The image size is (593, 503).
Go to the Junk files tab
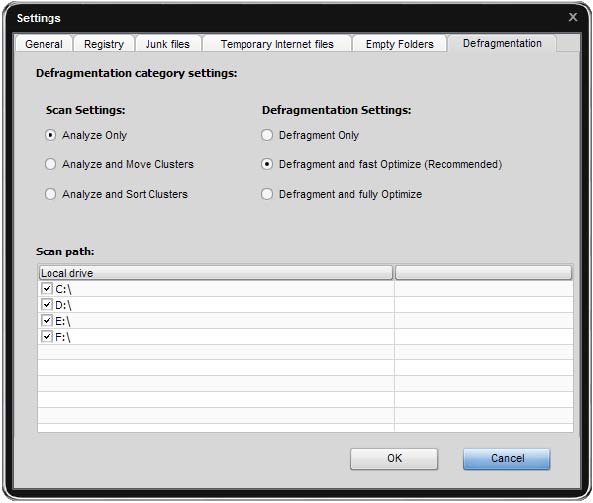click(168, 44)
